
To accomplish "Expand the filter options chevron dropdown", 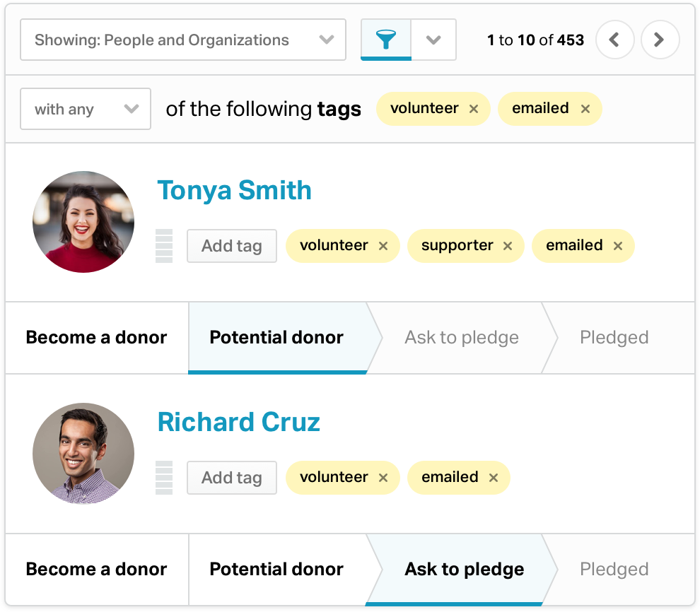I will point(433,40).
